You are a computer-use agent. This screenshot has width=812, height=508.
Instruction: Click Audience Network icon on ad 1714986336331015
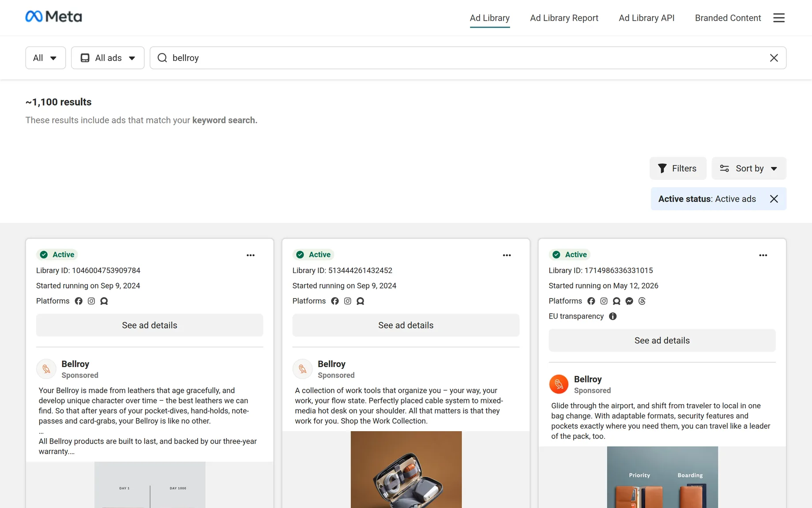click(617, 301)
